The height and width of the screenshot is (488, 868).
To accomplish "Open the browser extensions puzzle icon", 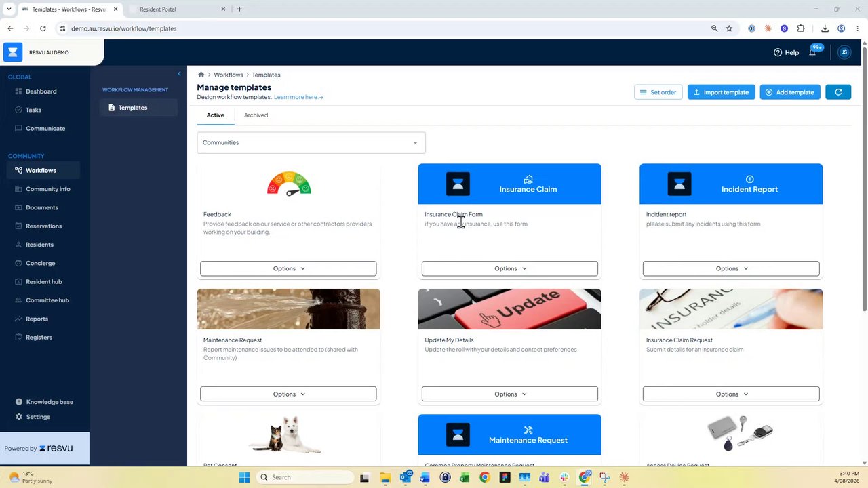I will point(801,28).
